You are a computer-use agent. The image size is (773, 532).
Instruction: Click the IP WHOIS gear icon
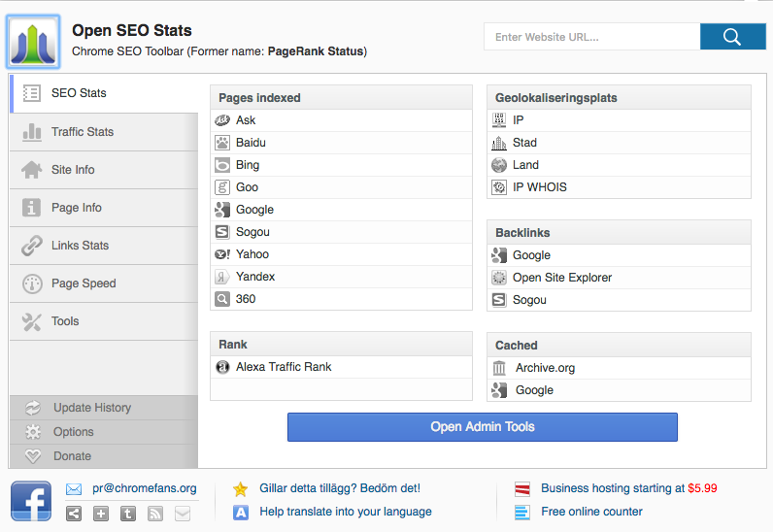coord(499,187)
